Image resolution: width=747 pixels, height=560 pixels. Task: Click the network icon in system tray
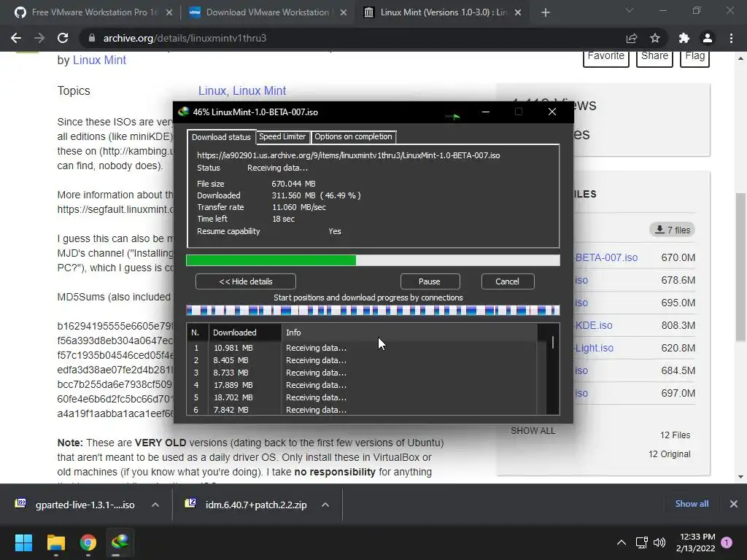642,542
